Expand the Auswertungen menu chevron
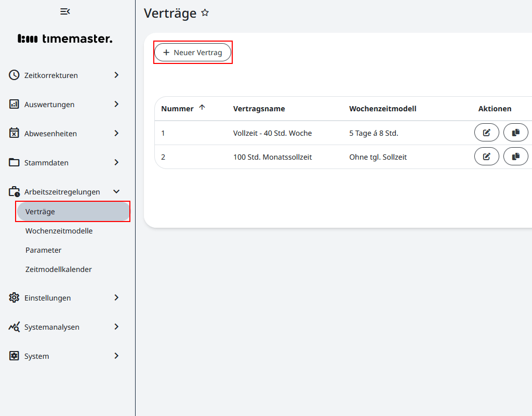The height and width of the screenshot is (416, 532). (116, 104)
